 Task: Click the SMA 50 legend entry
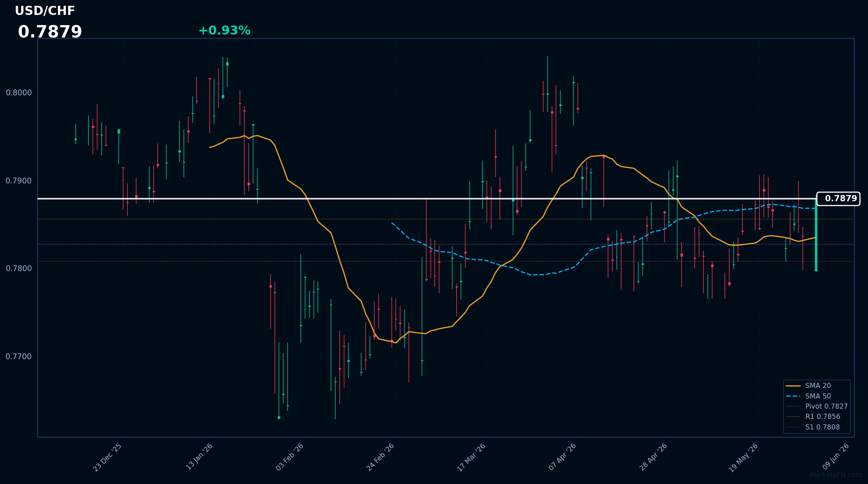808,396
